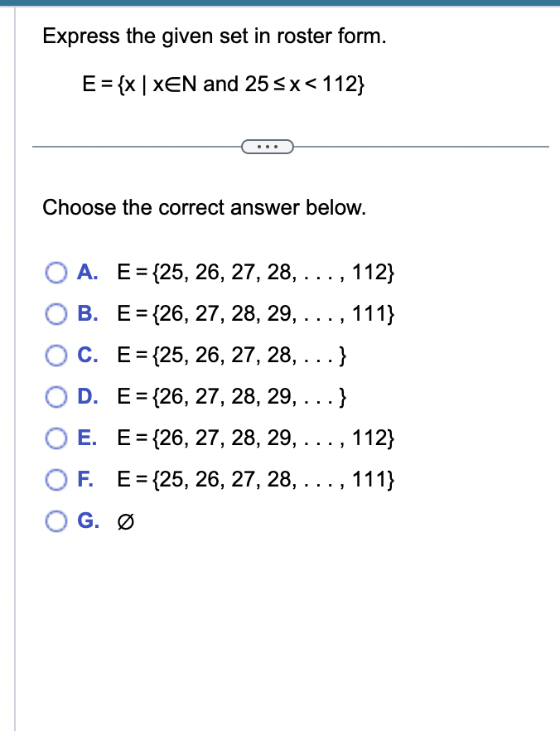Click answer text {26, 27, 28, 29, ..., 111}
The height and width of the screenshot is (731, 560).
click(x=256, y=314)
